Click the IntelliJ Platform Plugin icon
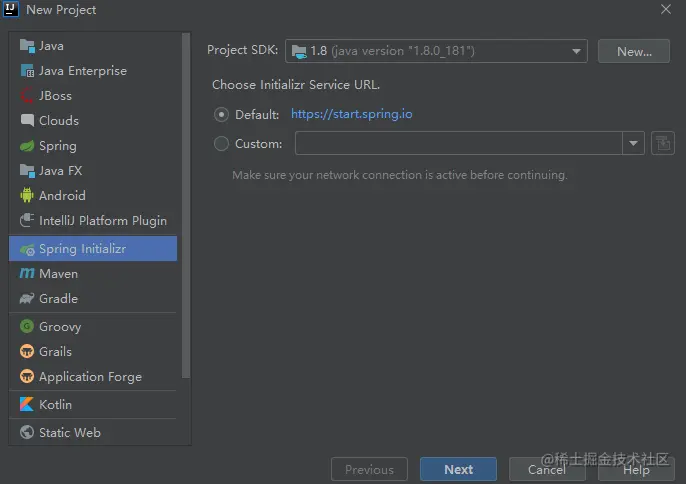The width and height of the screenshot is (686, 484). pyautogui.click(x=27, y=221)
